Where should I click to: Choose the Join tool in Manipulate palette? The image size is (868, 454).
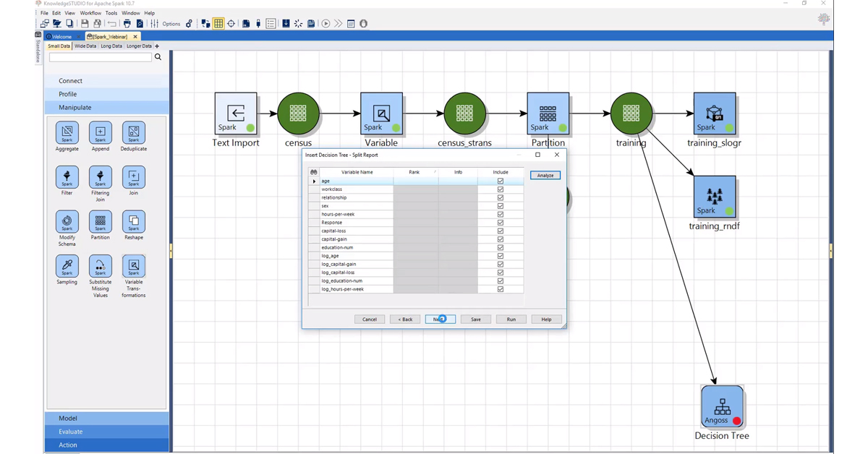[134, 177]
